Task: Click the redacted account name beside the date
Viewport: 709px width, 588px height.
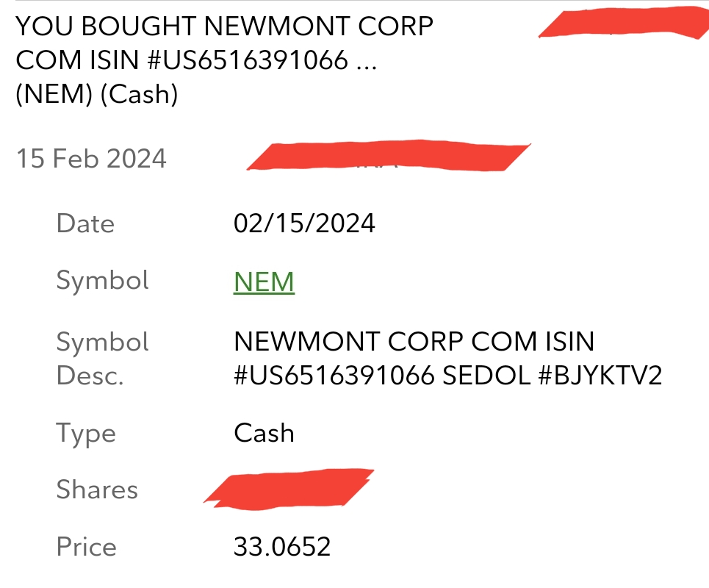Action: tap(389, 156)
